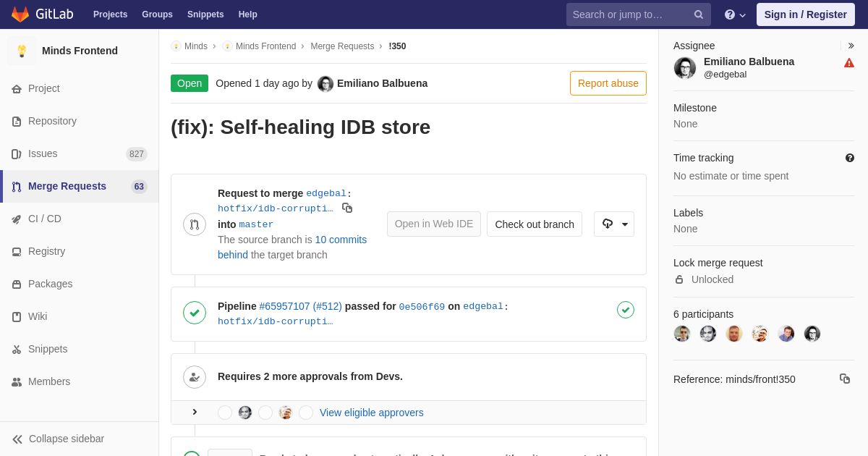Click author name Emiliano Balbuena link
This screenshot has height=456, width=868.
pos(382,83)
